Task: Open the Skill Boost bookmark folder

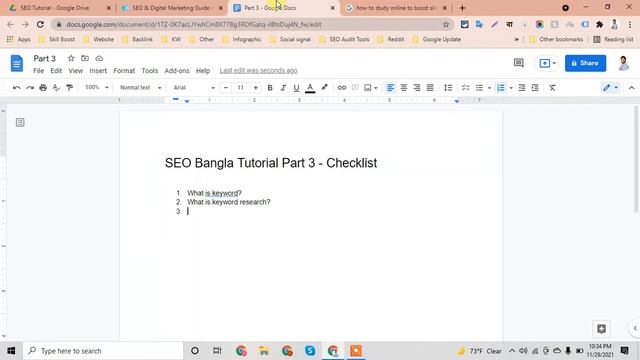Action: [x=57, y=40]
